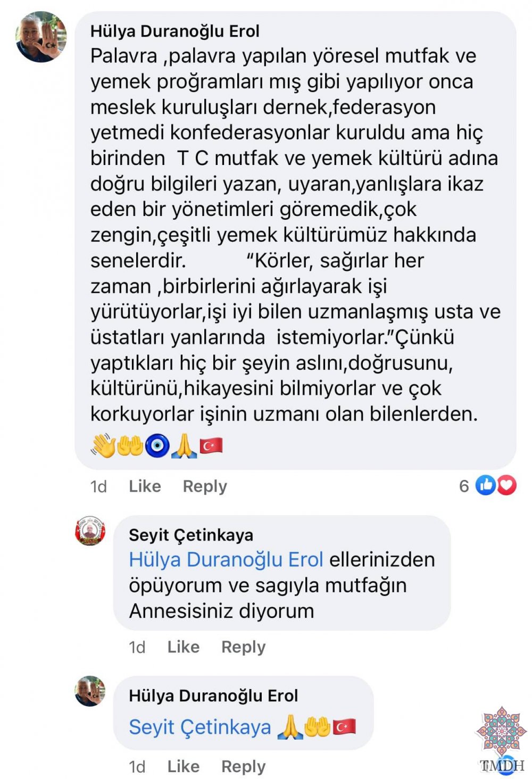
Task: Like Seyit Çetinkaya's reply comment
Action: (x=184, y=647)
